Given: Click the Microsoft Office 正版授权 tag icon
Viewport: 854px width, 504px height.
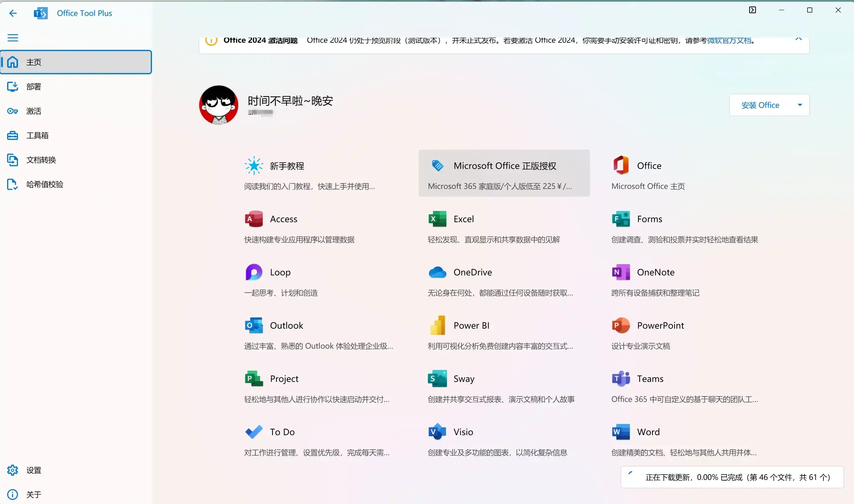Looking at the screenshot, I should [438, 166].
